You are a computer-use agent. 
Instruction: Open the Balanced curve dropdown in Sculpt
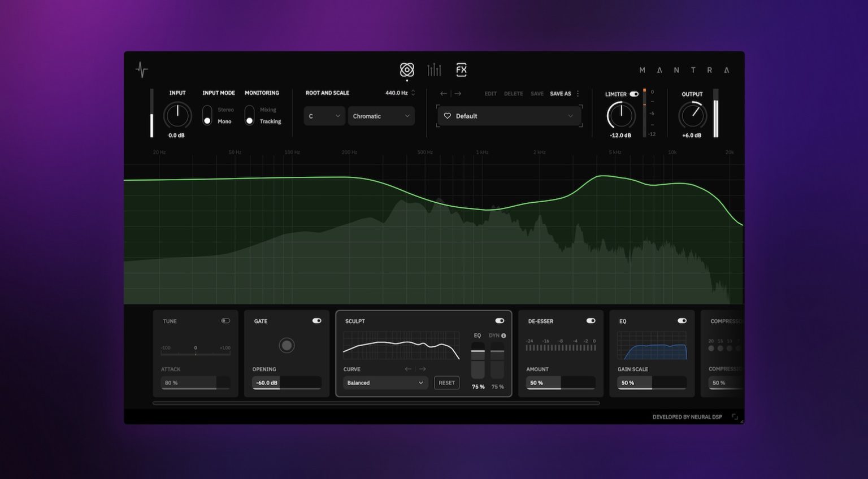click(x=385, y=382)
